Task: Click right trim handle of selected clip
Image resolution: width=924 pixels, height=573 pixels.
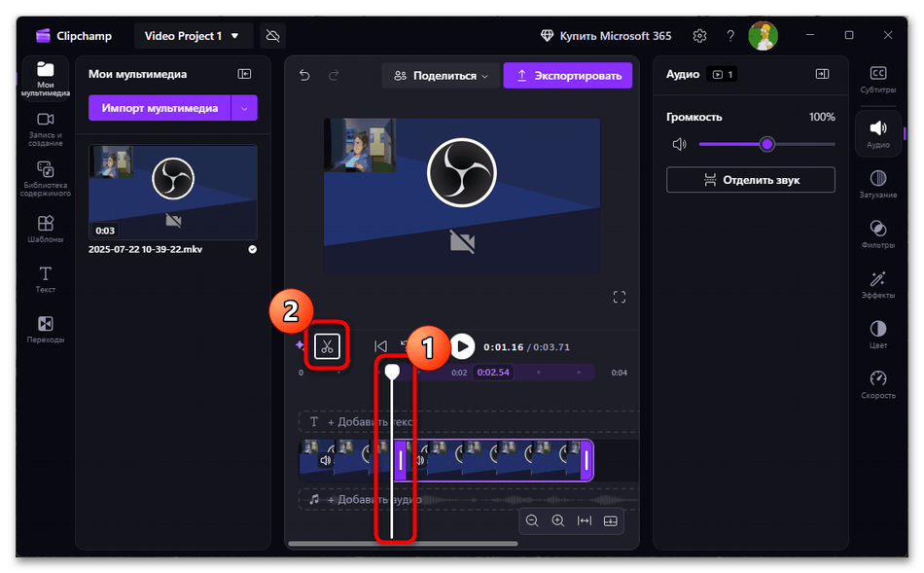Action: point(586,460)
